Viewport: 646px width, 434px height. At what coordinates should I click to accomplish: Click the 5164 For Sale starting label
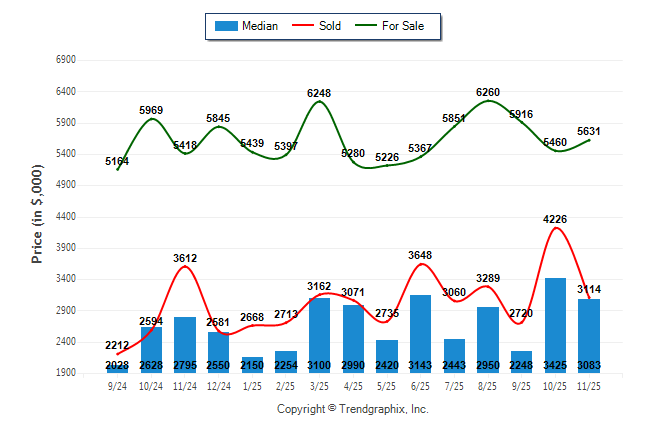[118, 161]
